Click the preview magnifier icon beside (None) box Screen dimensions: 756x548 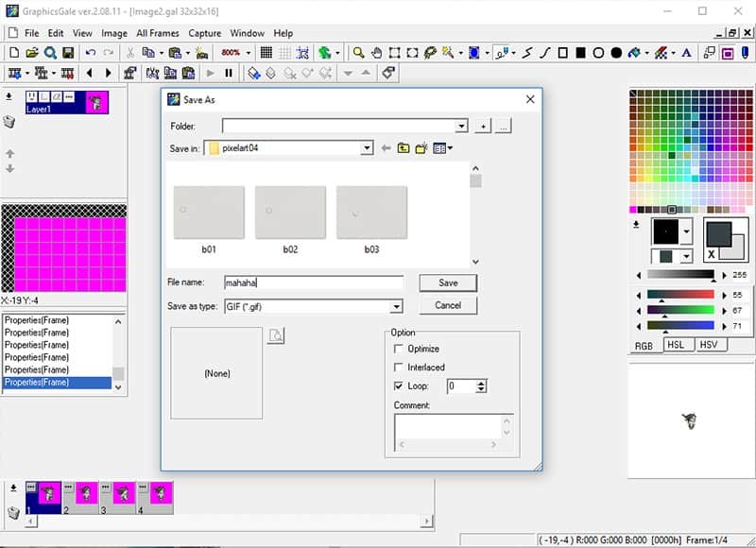tap(276, 335)
